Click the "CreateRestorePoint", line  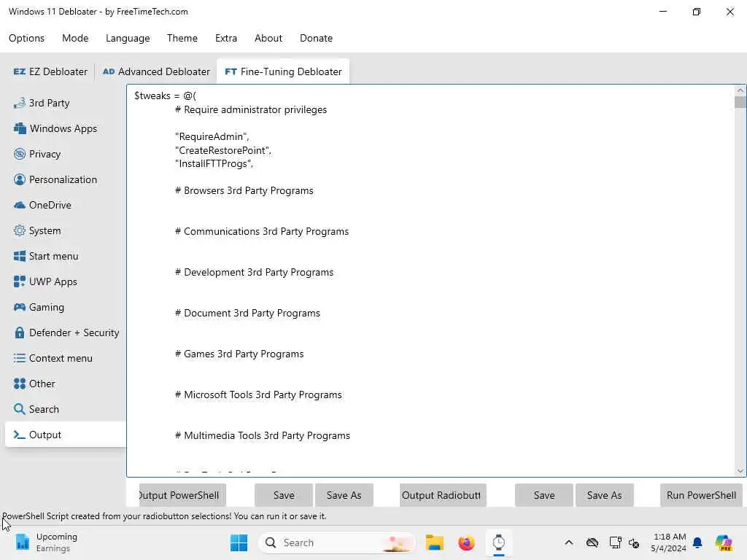[x=223, y=150]
